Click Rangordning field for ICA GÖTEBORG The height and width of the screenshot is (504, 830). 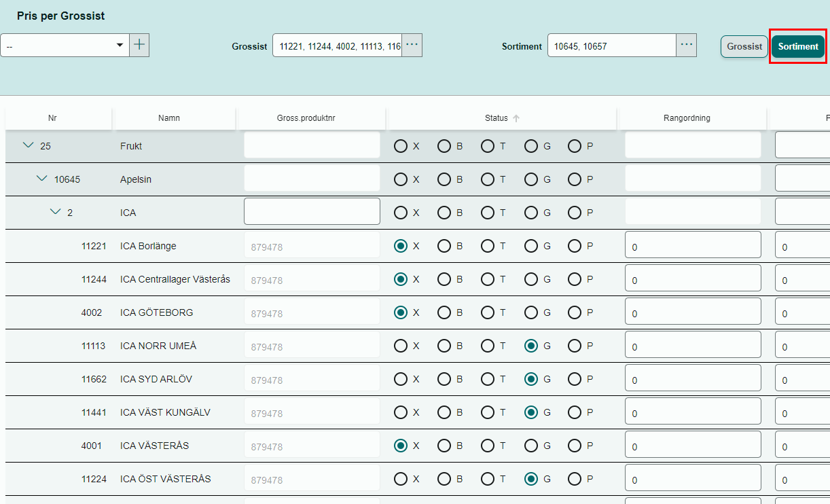click(x=693, y=312)
